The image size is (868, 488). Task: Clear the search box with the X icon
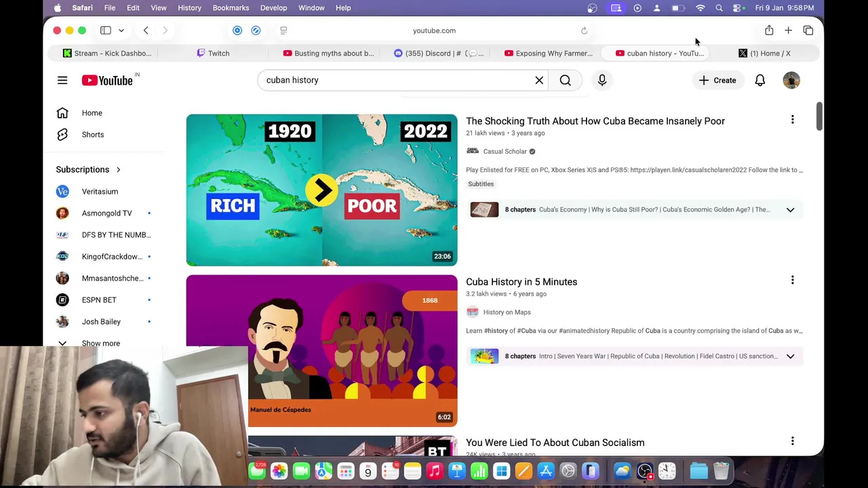(x=539, y=80)
